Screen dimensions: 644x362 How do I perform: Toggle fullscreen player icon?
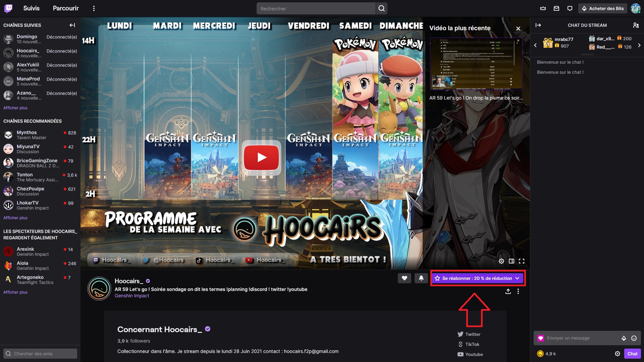click(x=522, y=261)
